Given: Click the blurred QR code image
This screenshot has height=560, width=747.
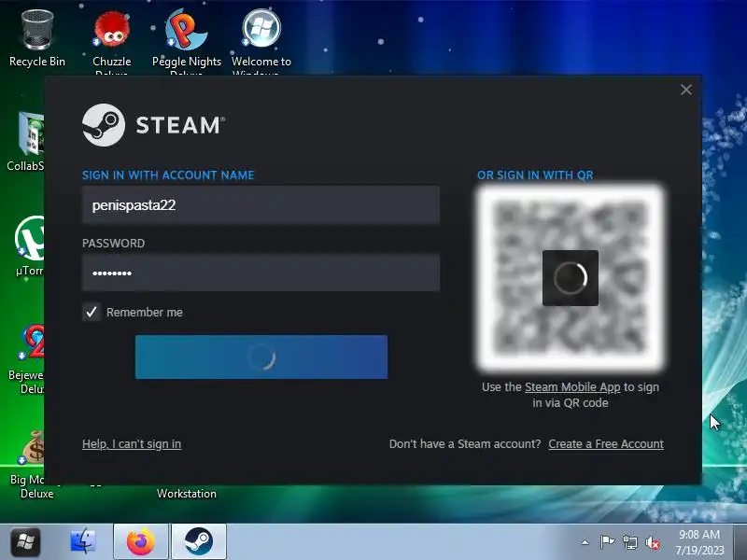Looking at the screenshot, I should point(571,278).
